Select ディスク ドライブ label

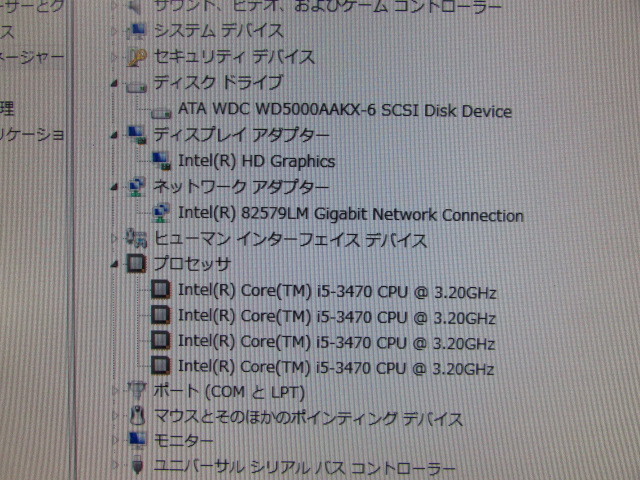click(x=218, y=83)
